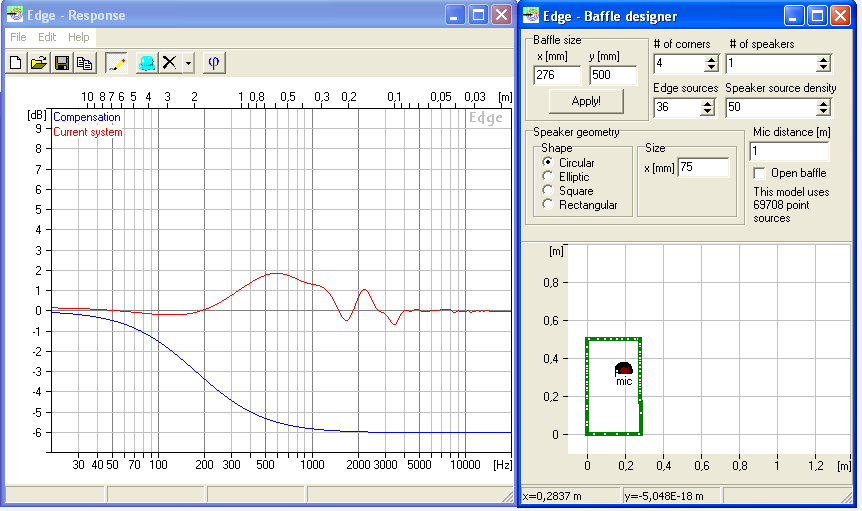Click the baffle size y [mm] field
This screenshot has height=511, width=862.
point(613,75)
